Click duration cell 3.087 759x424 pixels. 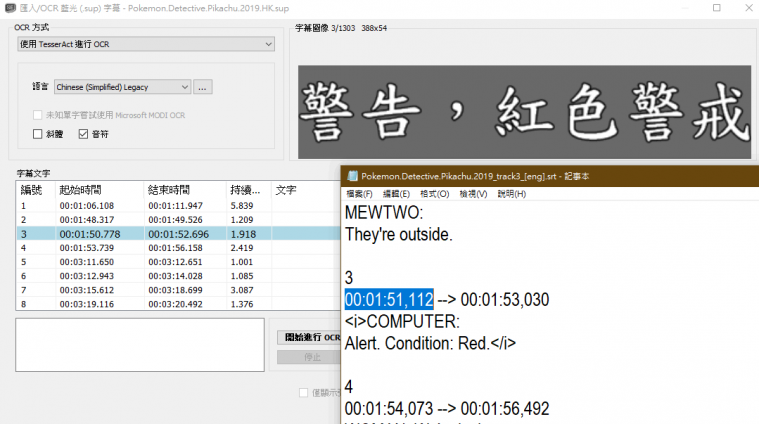242,290
